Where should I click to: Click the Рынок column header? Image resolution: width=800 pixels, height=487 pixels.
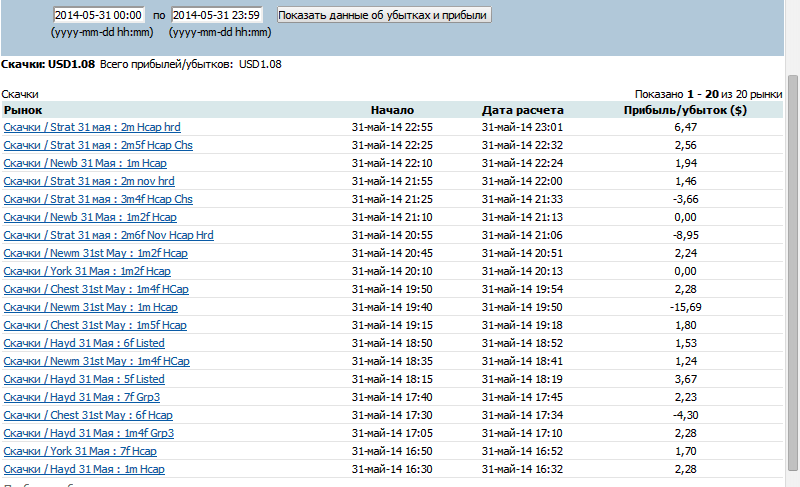[x=23, y=110]
